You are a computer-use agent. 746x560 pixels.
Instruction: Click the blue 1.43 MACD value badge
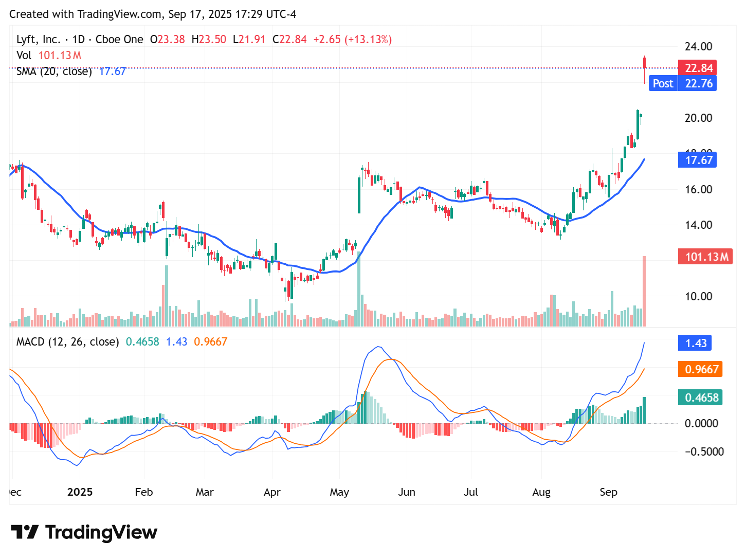pyautogui.click(x=695, y=342)
